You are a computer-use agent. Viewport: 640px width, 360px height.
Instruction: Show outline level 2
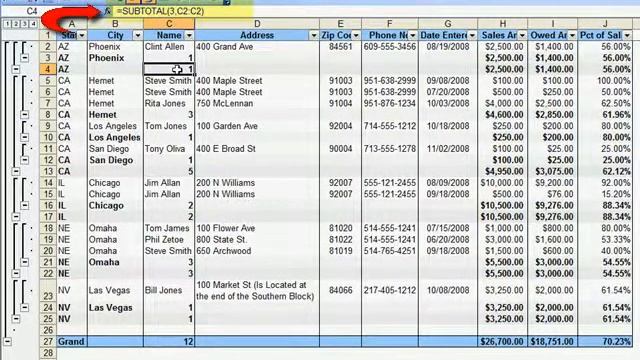click(x=16, y=24)
